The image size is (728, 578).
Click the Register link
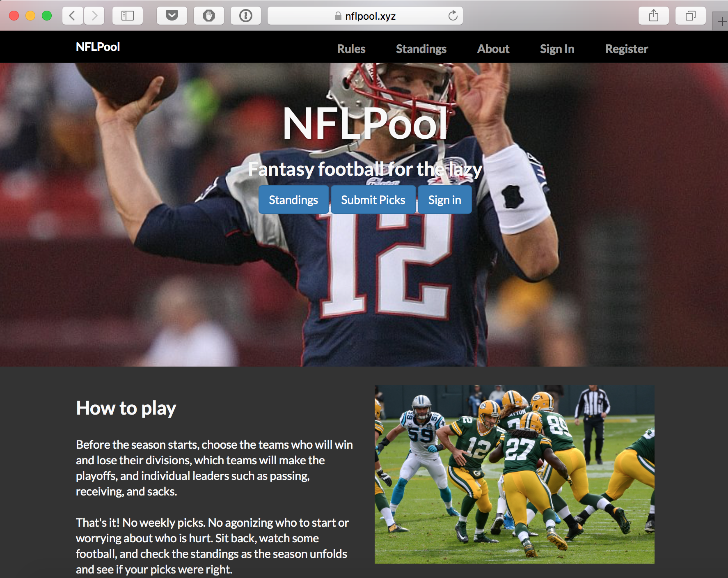(x=626, y=49)
